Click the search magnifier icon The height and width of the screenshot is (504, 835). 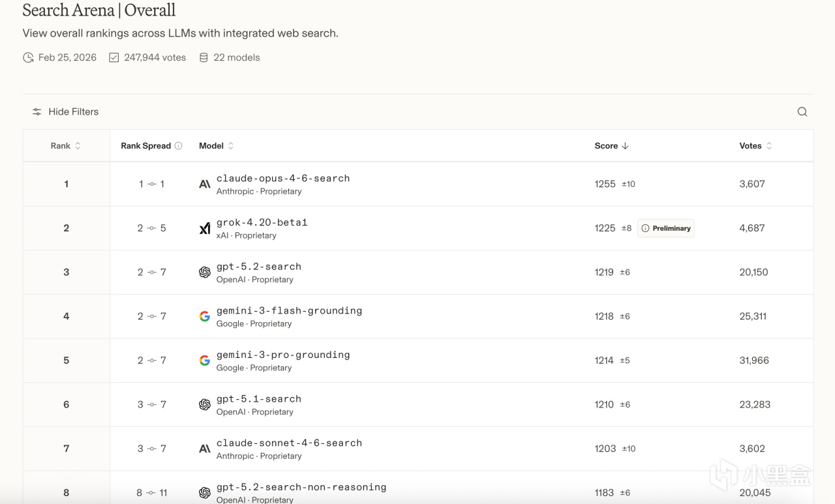[x=802, y=112]
